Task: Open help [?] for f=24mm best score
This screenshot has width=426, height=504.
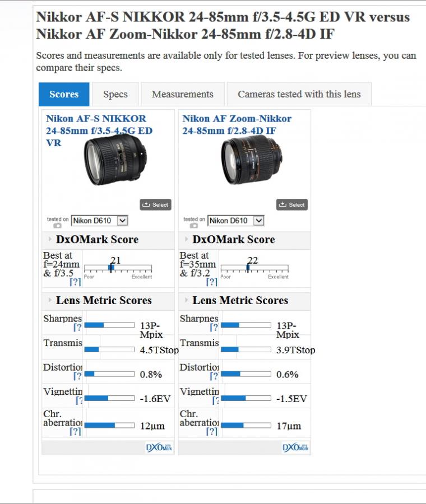Action: point(76,282)
